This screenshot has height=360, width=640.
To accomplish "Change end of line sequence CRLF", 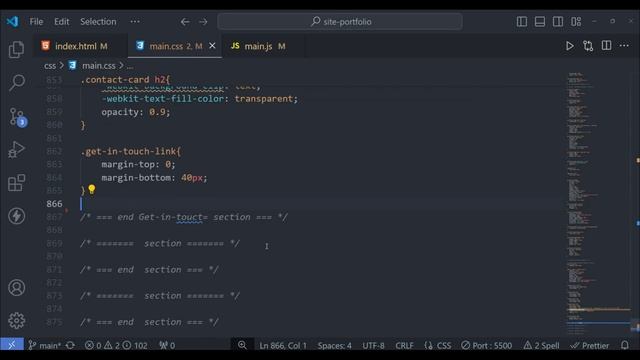I will pos(404,345).
